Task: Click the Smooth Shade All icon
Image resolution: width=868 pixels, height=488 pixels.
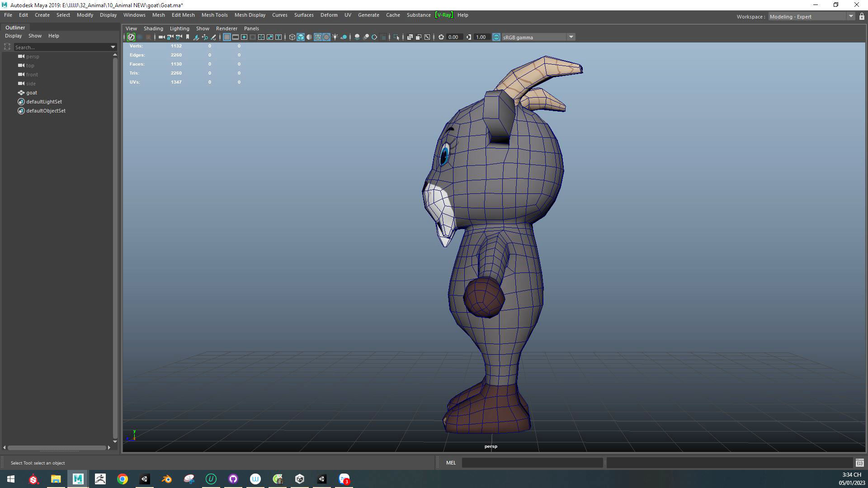Action: point(301,37)
